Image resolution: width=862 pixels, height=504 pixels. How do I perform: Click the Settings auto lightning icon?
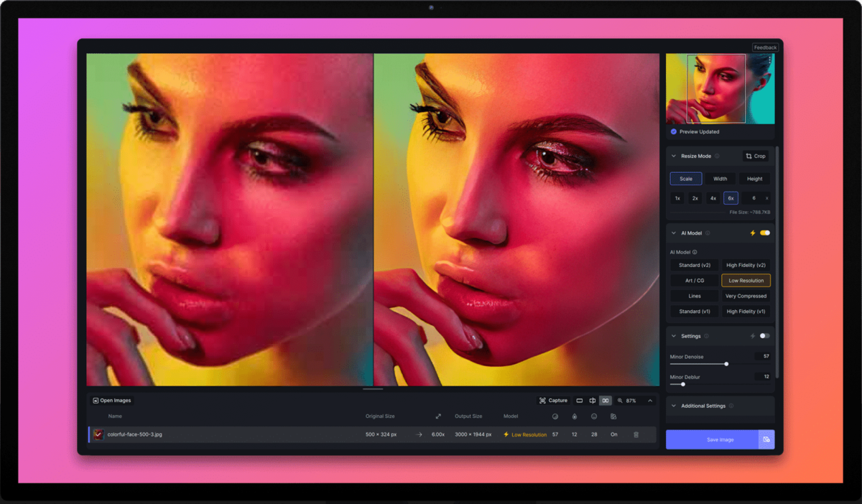753,336
